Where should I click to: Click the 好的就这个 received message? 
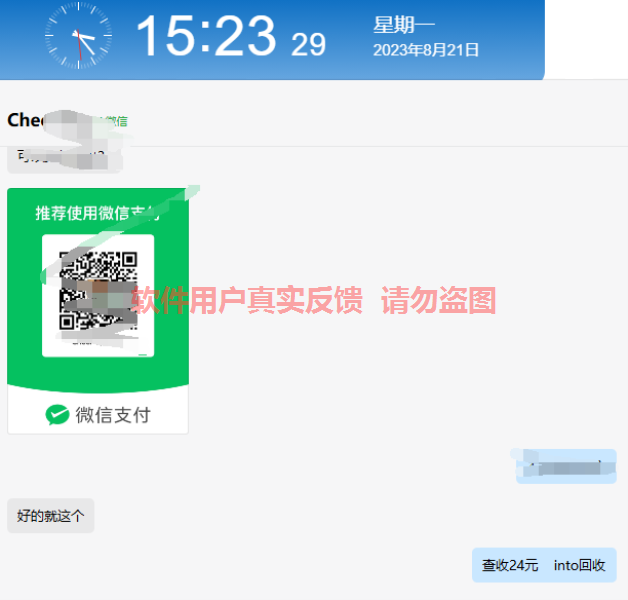[x=50, y=515]
